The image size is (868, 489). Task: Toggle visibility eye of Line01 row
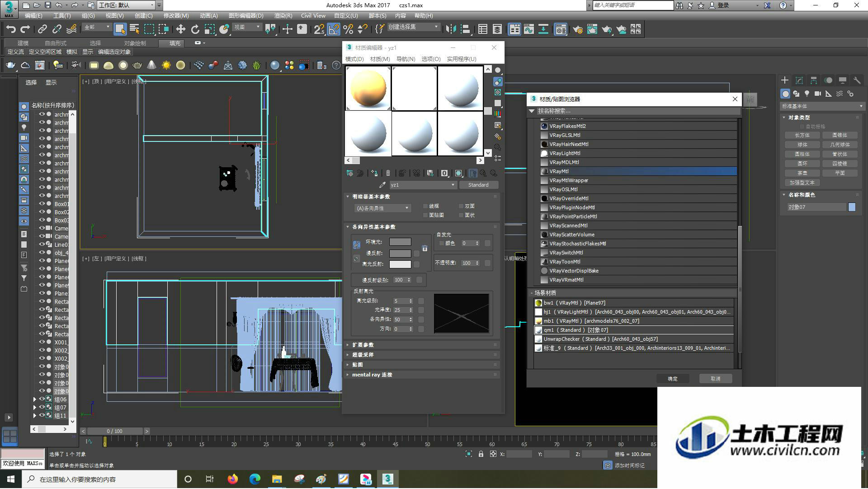pos(42,244)
